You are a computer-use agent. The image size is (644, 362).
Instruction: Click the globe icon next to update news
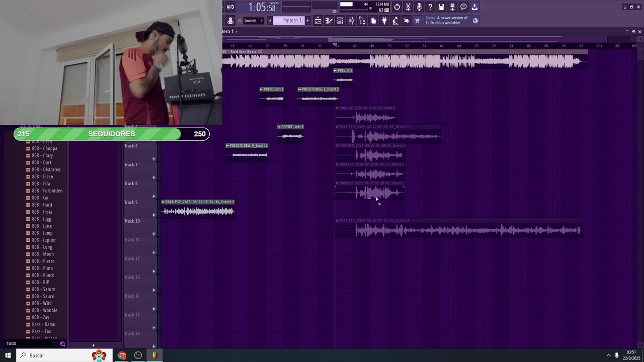(475, 21)
